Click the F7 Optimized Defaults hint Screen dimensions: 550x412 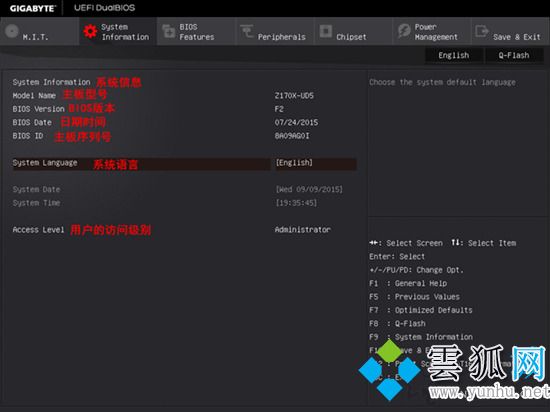pyautogui.click(x=421, y=310)
